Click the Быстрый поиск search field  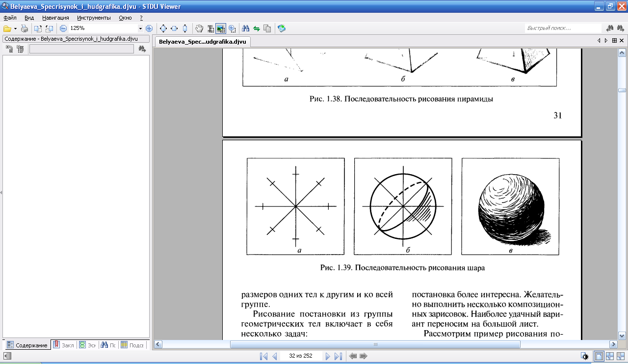click(563, 28)
